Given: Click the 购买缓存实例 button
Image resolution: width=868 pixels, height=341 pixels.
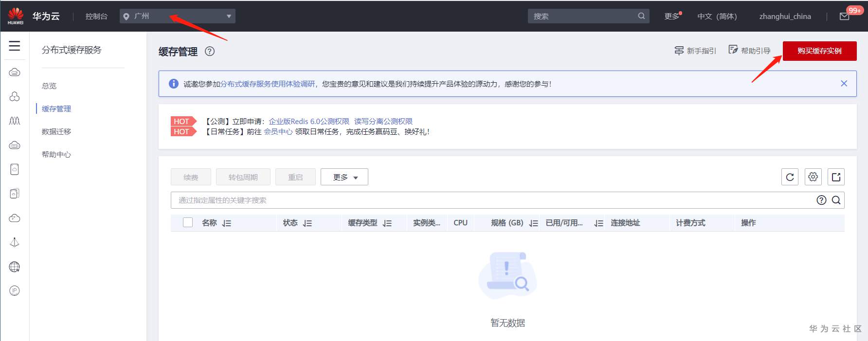Looking at the screenshot, I should point(819,51).
